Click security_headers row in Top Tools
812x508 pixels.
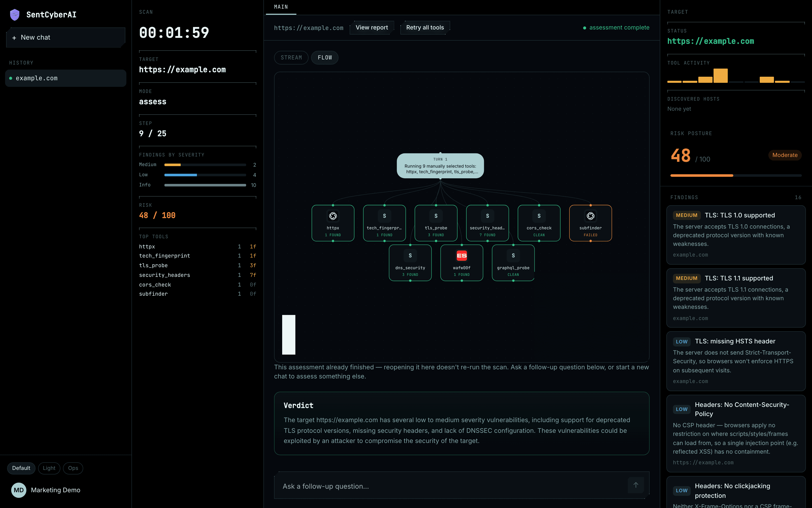pyautogui.click(x=197, y=275)
